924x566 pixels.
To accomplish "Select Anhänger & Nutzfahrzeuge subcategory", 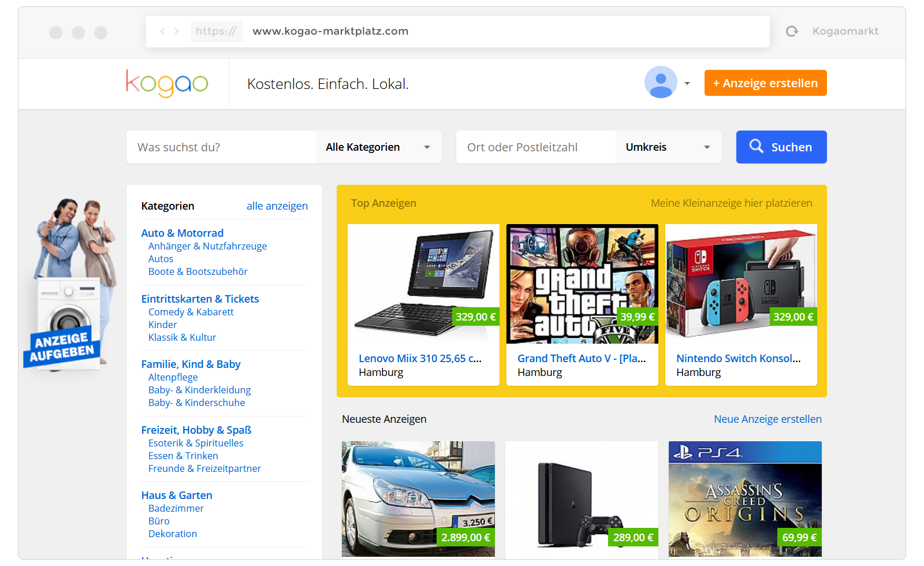I will pos(208,246).
